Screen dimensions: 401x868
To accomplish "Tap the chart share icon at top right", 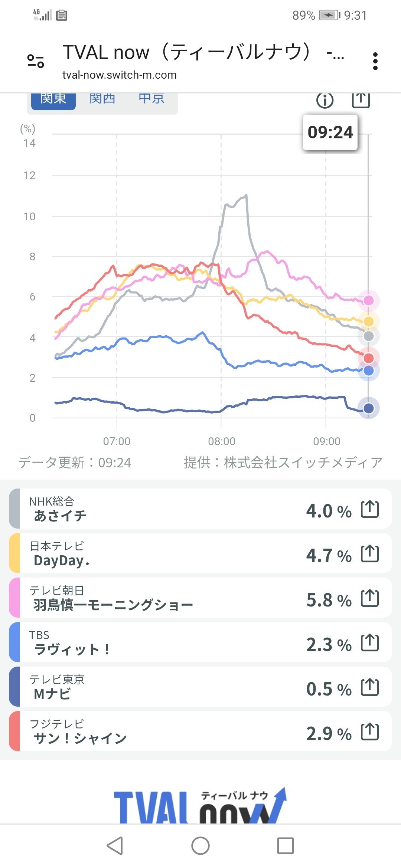I will point(361,100).
